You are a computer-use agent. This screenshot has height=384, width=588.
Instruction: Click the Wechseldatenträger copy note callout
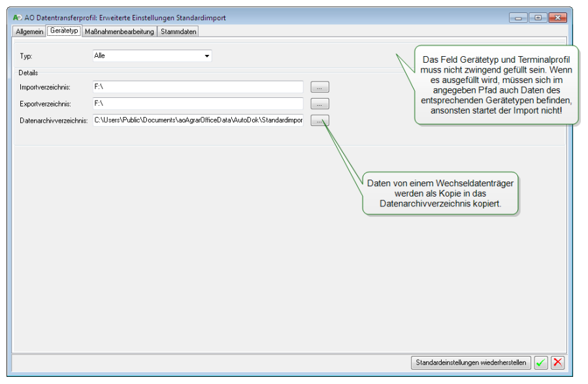[440, 193]
